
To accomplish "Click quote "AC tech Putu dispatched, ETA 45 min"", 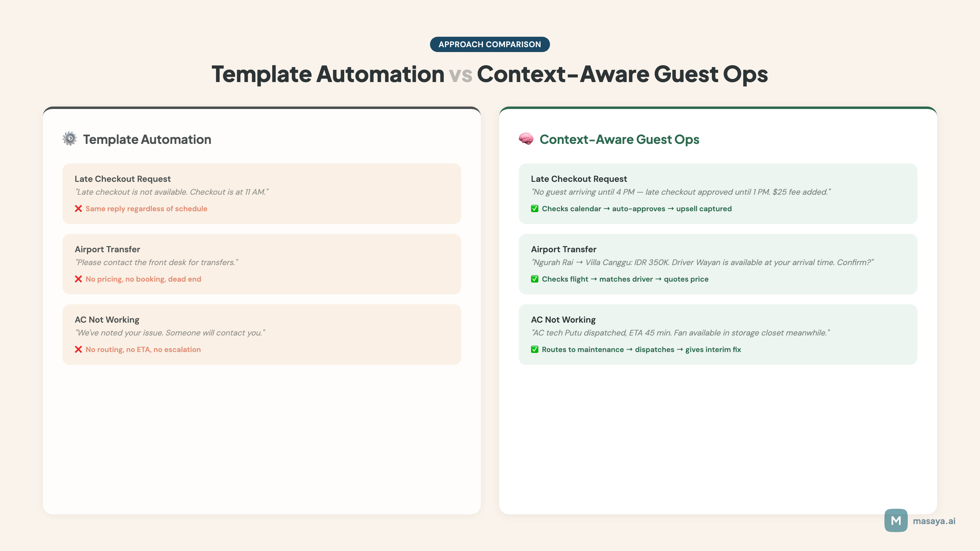I will 680,332.
